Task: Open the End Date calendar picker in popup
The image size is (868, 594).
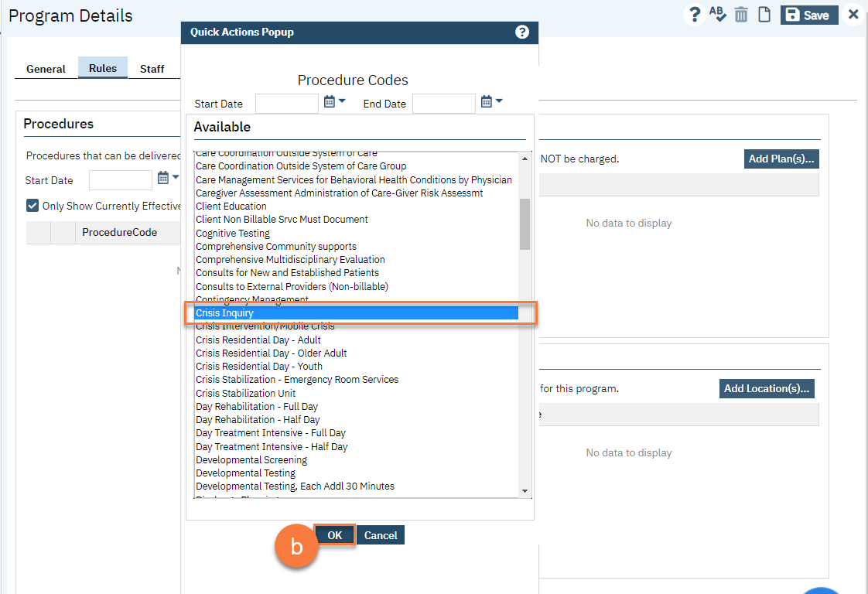Action: pyautogui.click(x=487, y=101)
